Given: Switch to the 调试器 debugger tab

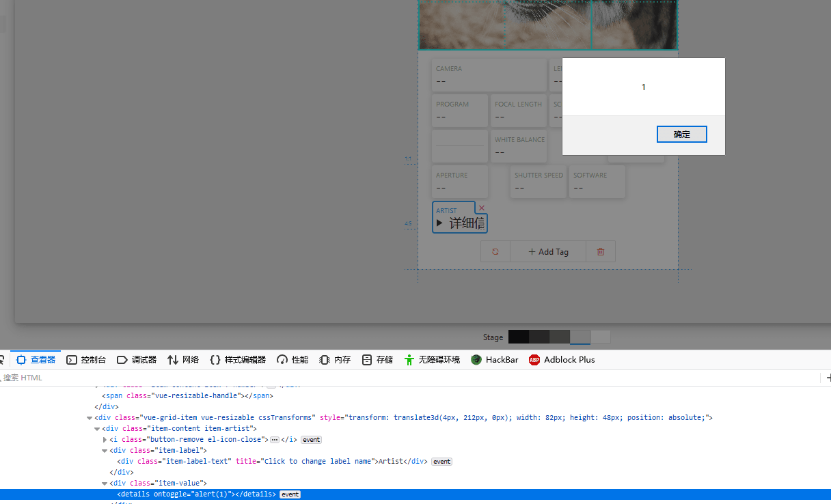Looking at the screenshot, I should [137, 360].
